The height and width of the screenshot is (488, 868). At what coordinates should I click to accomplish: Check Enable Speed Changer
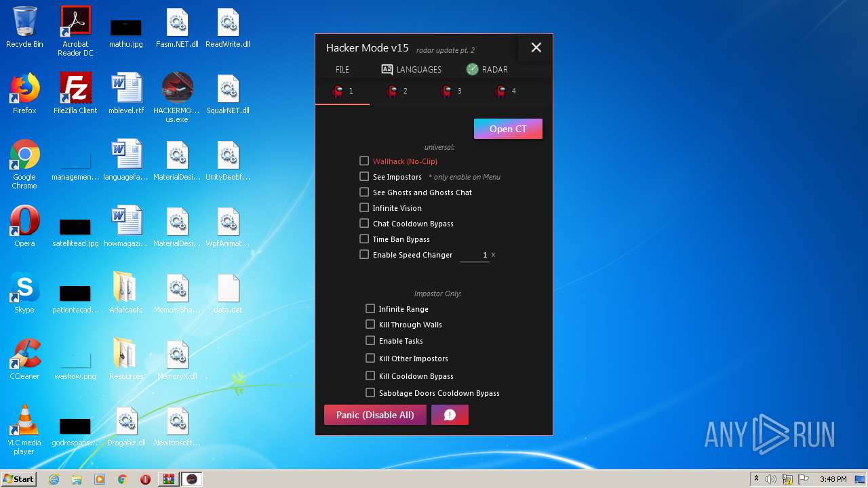(364, 254)
